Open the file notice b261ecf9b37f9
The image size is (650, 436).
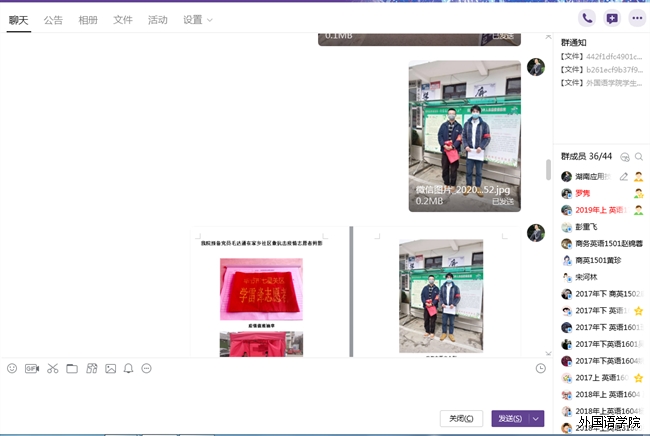601,70
